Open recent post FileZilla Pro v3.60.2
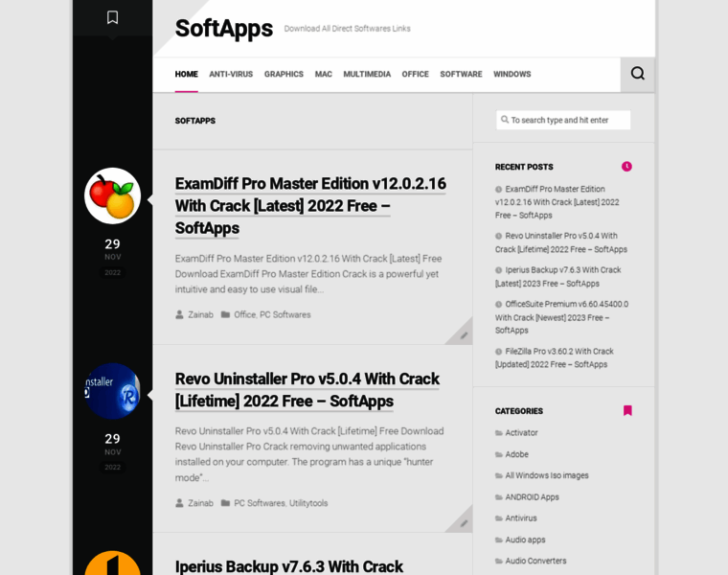This screenshot has width=728, height=575. (x=555, y=357)
